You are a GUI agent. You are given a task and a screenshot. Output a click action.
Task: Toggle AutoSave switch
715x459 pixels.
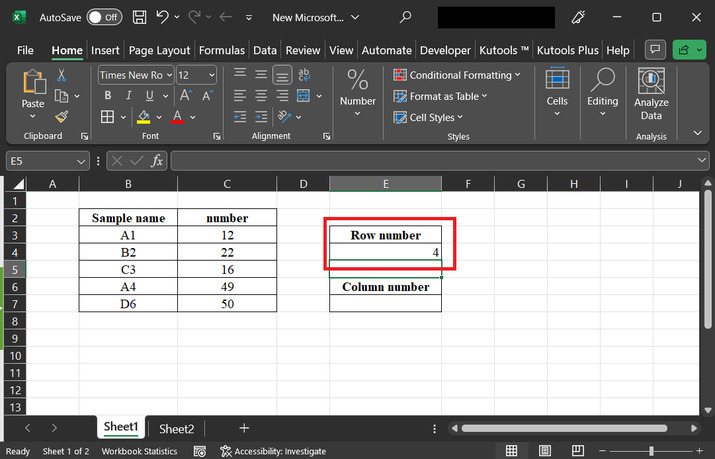coord(104,17)
